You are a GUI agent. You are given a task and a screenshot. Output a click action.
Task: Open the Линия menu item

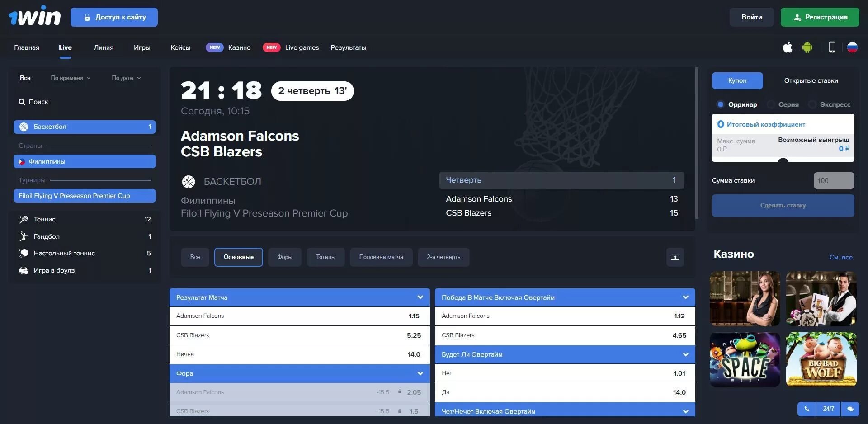104,47
